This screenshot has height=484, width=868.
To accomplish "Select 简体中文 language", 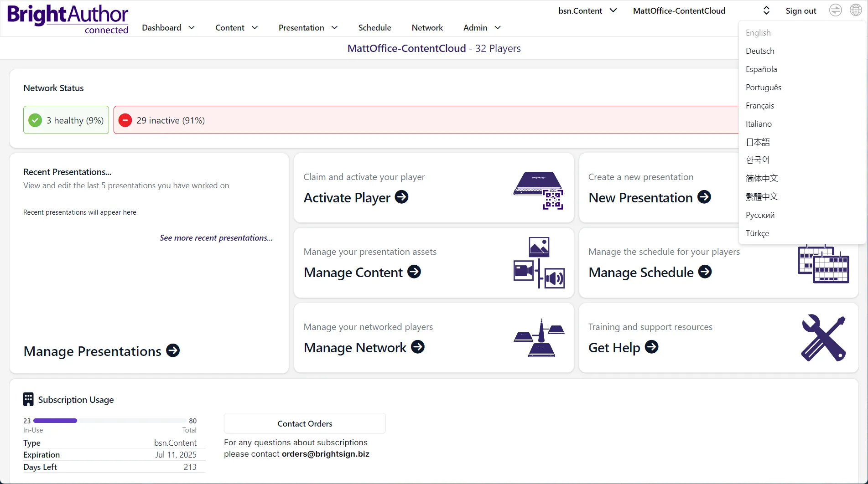I will click(x=762, y=178).
